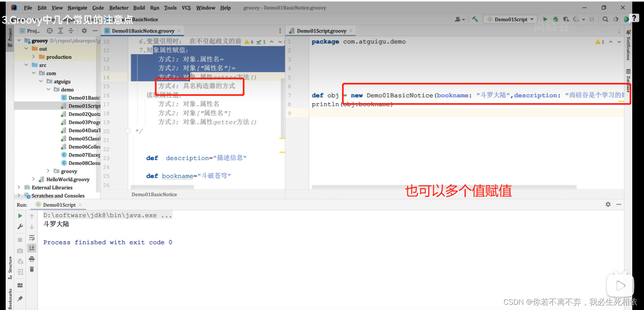The width and height of the screenshot is (644, 310).
Task: Rerun the script in the Run panel
Action: coord(20,216)
